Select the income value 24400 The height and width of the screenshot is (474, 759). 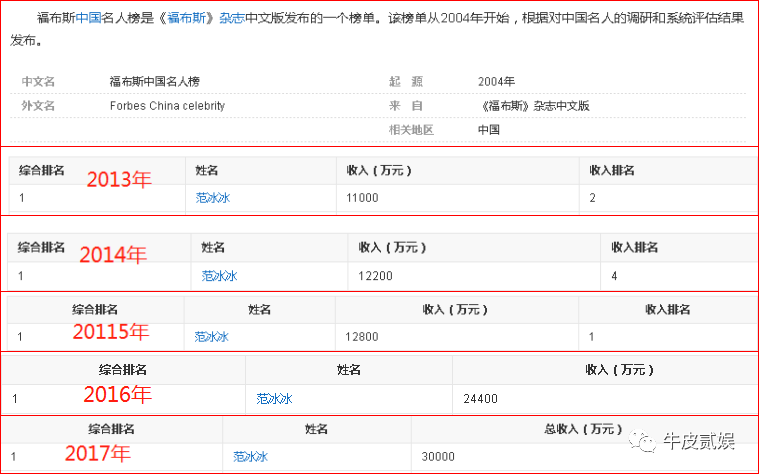[480, 398]
